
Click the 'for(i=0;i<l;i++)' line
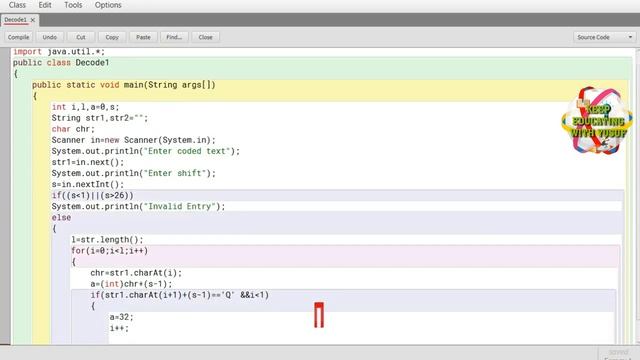[x=110, y=251]
